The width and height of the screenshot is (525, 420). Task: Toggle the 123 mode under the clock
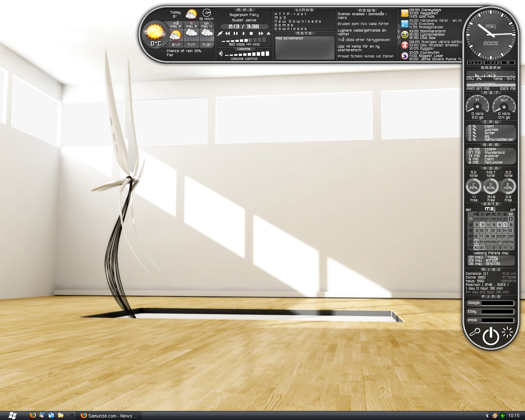(491, 63)
